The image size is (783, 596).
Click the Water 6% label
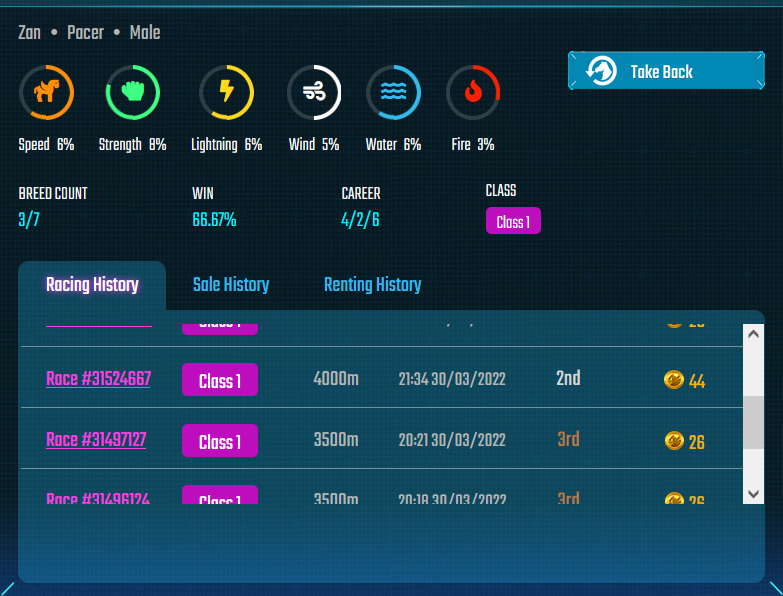point(393,145)
